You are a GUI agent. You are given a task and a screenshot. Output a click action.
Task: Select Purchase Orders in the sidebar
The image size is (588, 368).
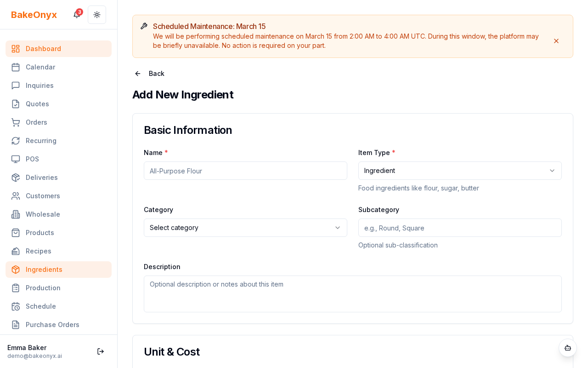tap(52, 325)
